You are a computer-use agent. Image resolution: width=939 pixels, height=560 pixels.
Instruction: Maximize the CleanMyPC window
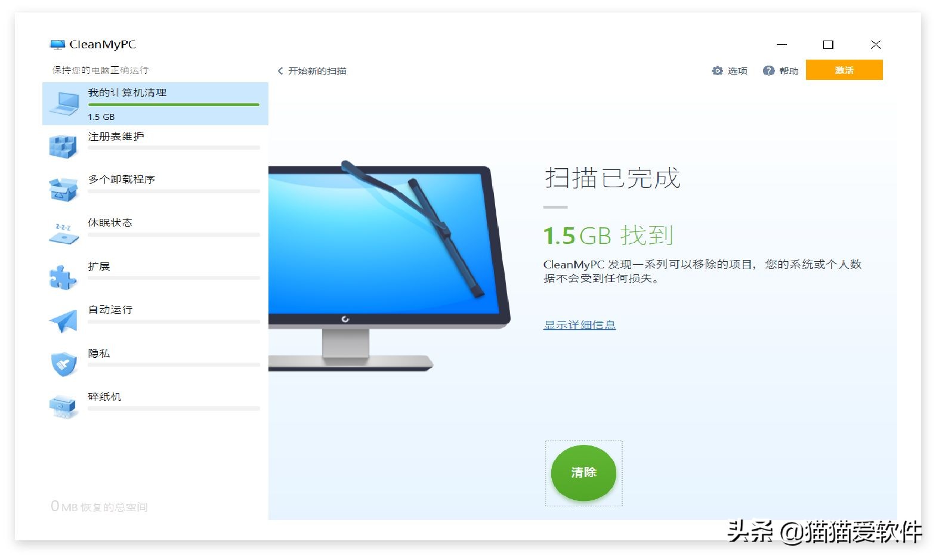click(828, 45)
